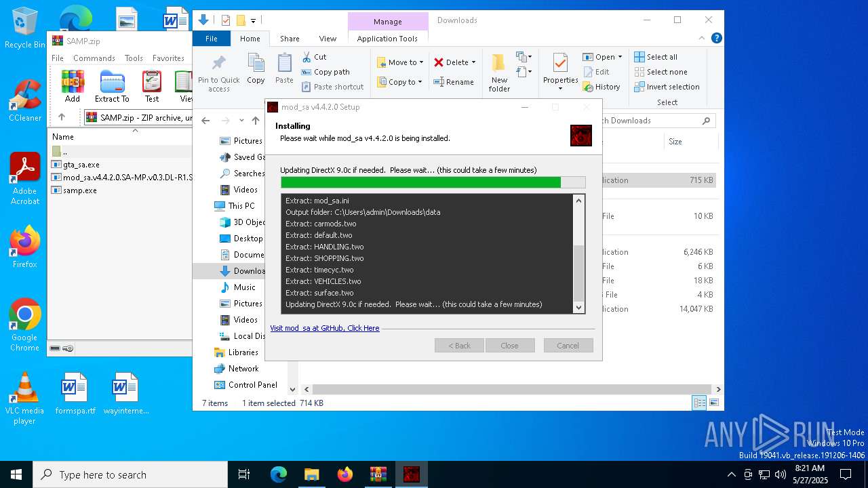
Task: Open formspa.rtf desktop file
Action: 75,394
